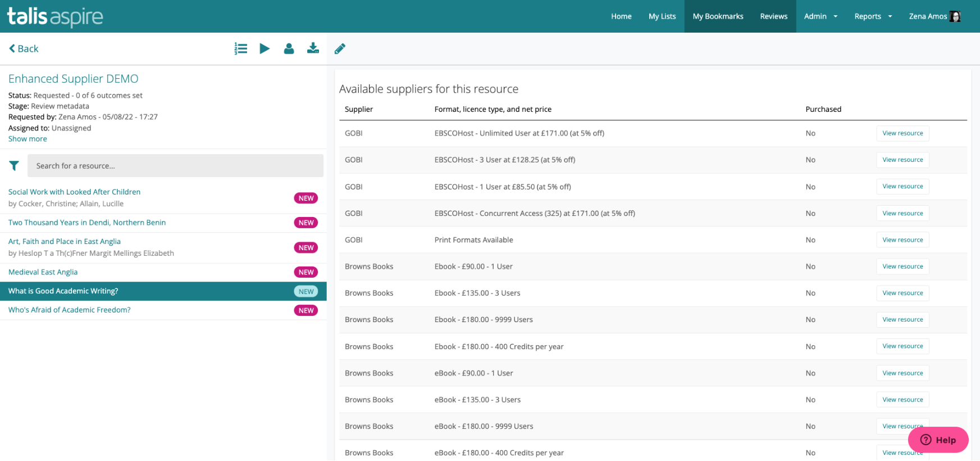
Task: Click the pencil edit icon
Action: [x=340, y=49]
